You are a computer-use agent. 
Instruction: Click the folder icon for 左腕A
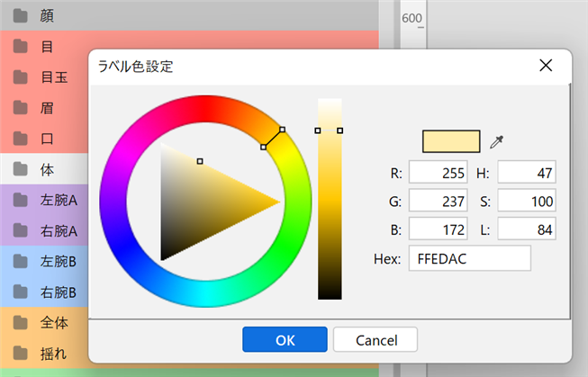click(x=21, y=200)
